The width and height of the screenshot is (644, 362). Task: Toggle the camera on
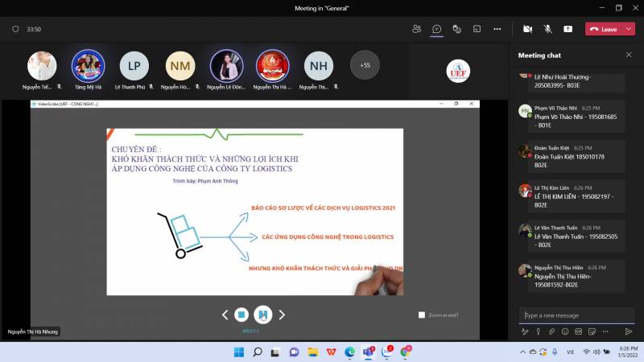[527, 29]
